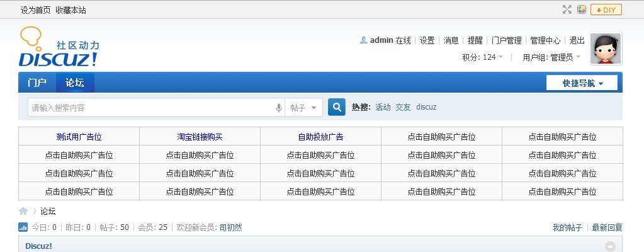Click the Discuz! logo
This screenshot has height=252, width=644.
coord(59,47)
